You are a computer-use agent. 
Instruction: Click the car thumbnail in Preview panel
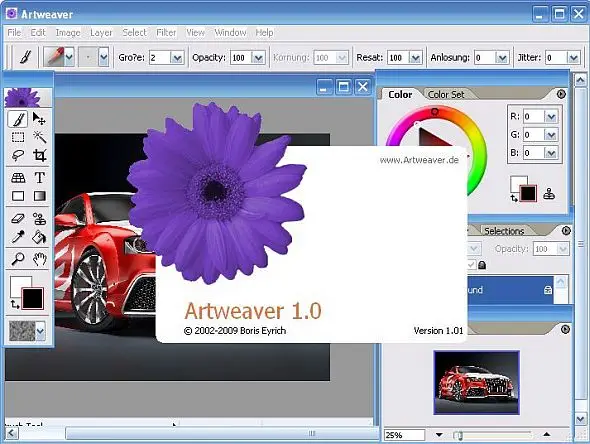[x=476, y=382]
